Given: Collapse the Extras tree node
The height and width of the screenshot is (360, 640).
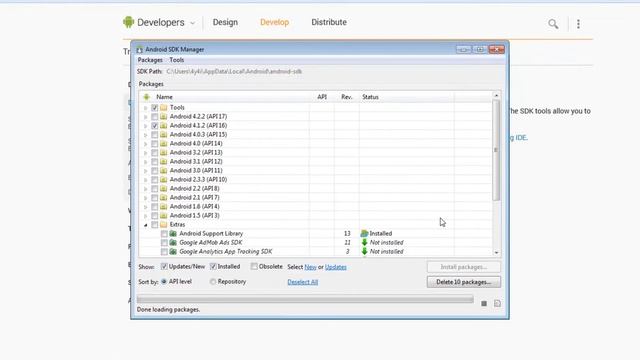Looking at the screenshot, I should click(145, 225).
